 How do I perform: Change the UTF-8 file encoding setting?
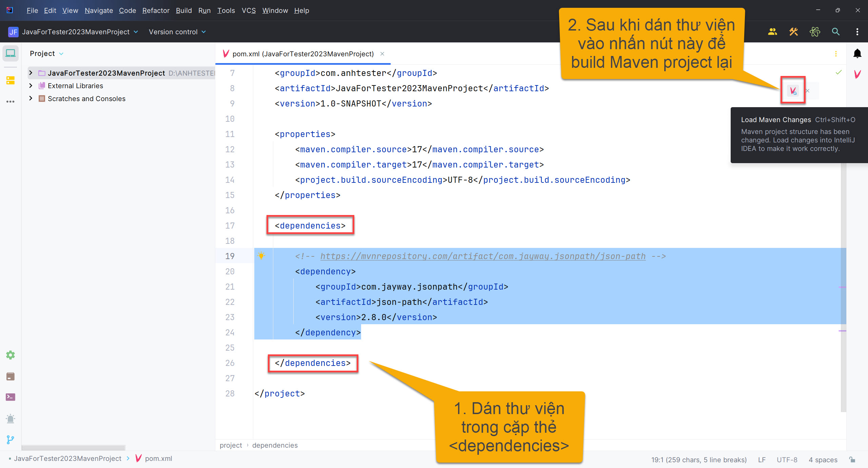tap(787, 460)
